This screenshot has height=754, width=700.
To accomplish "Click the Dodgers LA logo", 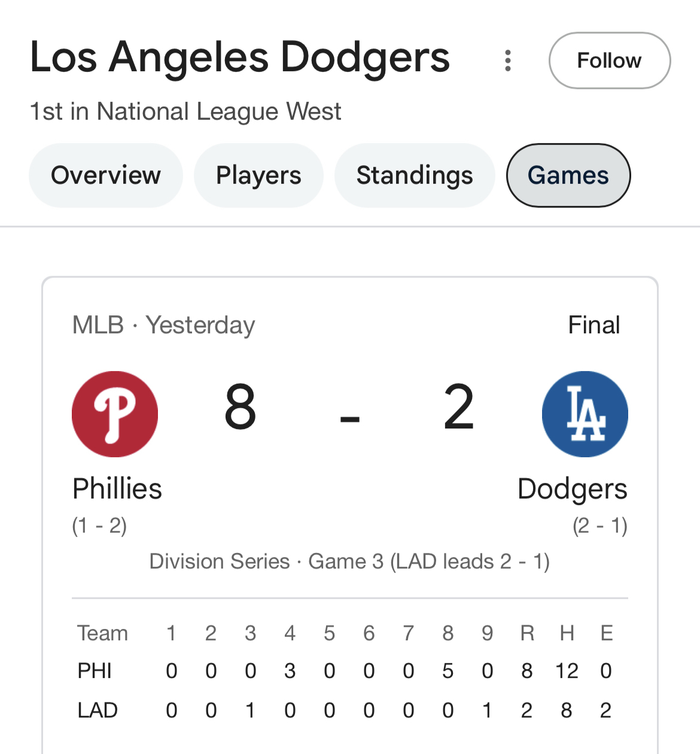I will point(585,414).
